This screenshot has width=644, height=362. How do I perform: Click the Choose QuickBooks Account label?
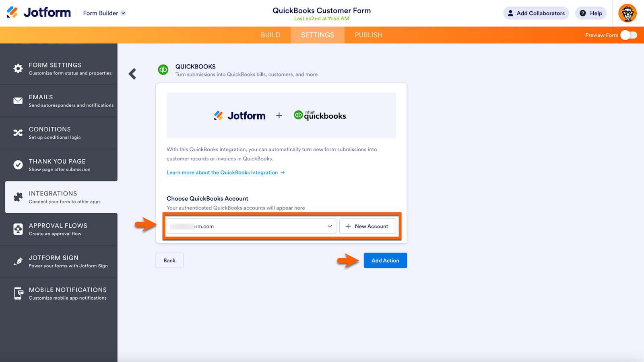(x=207, y=199)
